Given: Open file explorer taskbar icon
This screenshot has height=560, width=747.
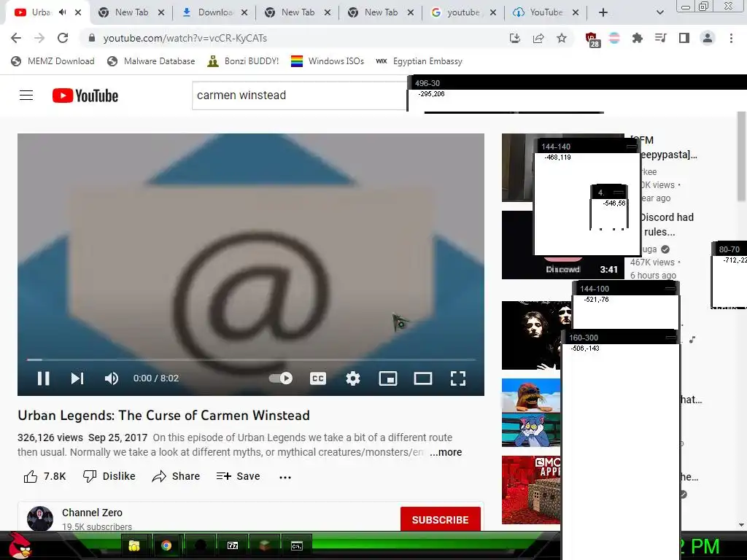Looking at the screenshot, I should coord(134,545).
